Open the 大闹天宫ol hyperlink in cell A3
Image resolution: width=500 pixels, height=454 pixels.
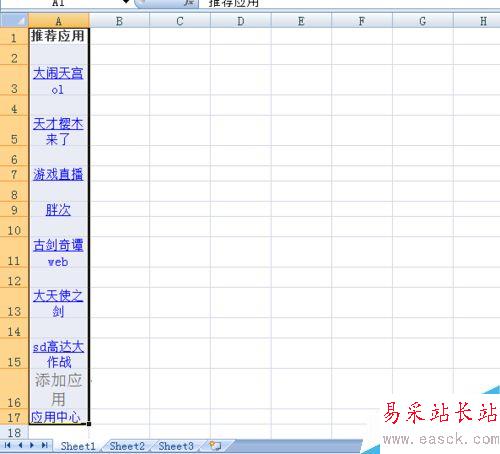pos(58,81)
